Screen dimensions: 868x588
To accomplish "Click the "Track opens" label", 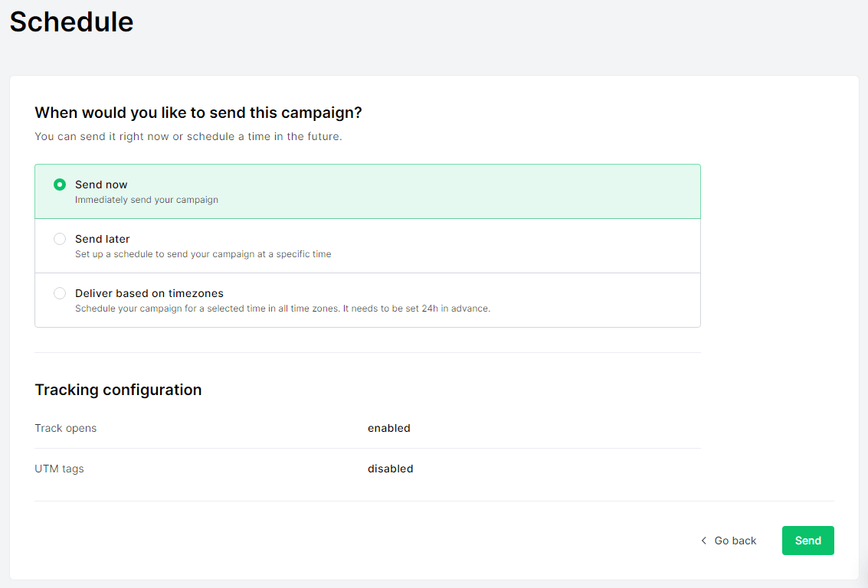I will tap(66, 428).
